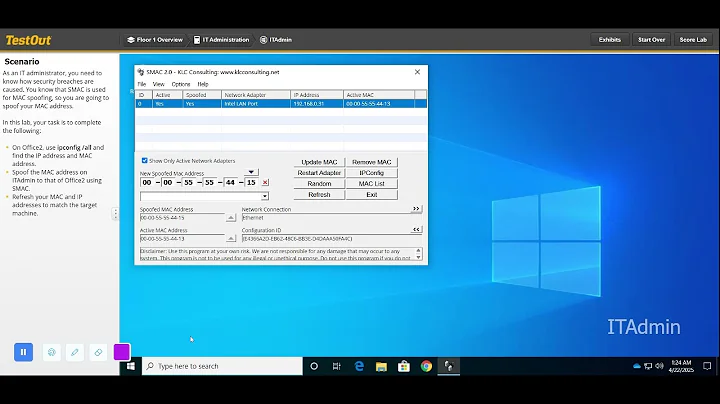
Task: Click the Type here to search box
Action: [x=222, y=366]
